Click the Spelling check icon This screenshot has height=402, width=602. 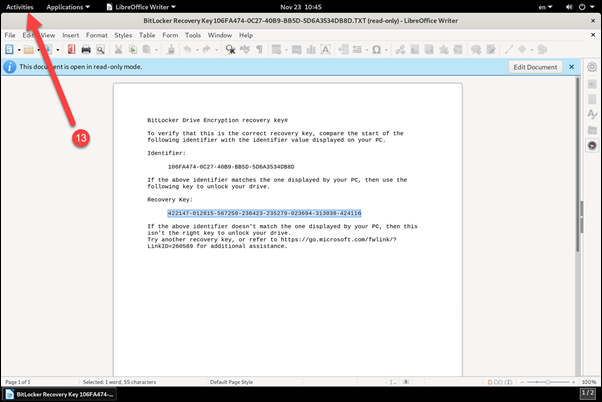pos(245,50)
